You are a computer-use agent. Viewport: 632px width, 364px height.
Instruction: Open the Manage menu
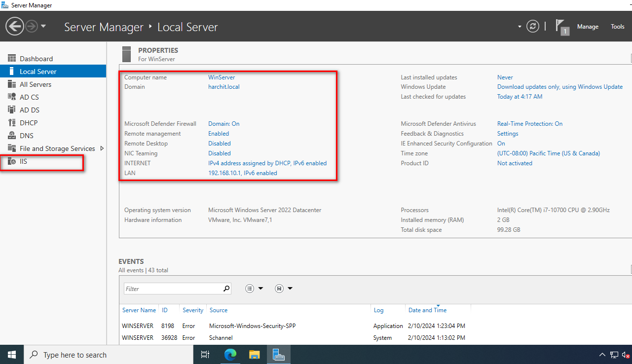(x=588, y=27)
